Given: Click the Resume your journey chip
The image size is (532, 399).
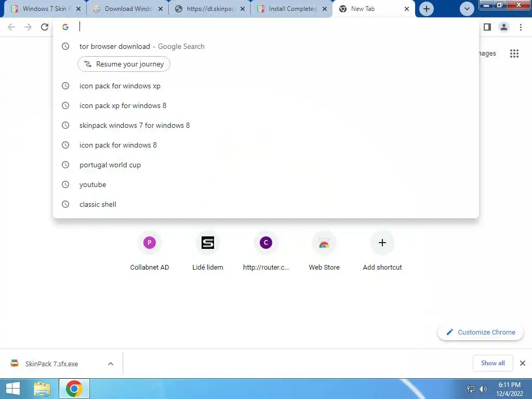Looking at the screenshot, I should point(124,64).
